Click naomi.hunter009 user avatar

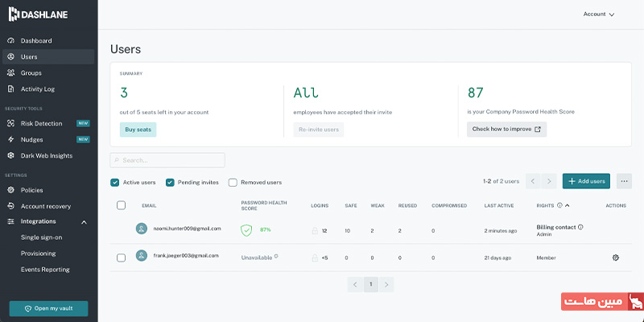(x=142, y=229)
